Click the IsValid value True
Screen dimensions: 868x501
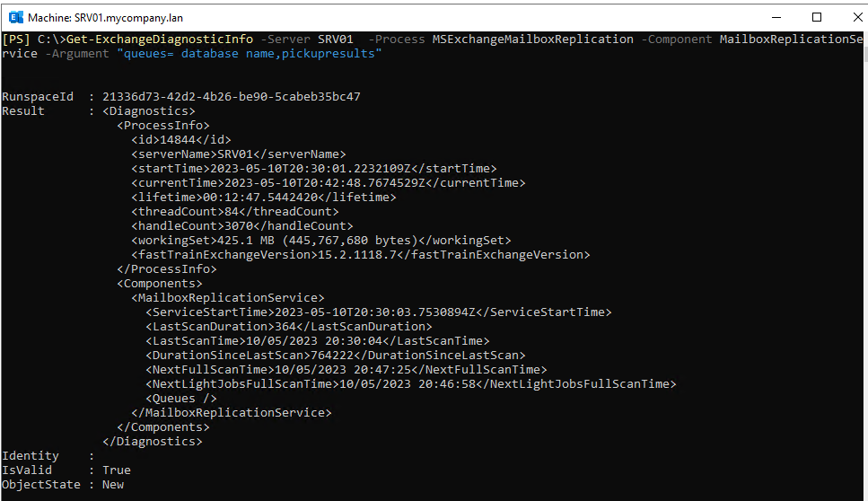tap(117, 470)
